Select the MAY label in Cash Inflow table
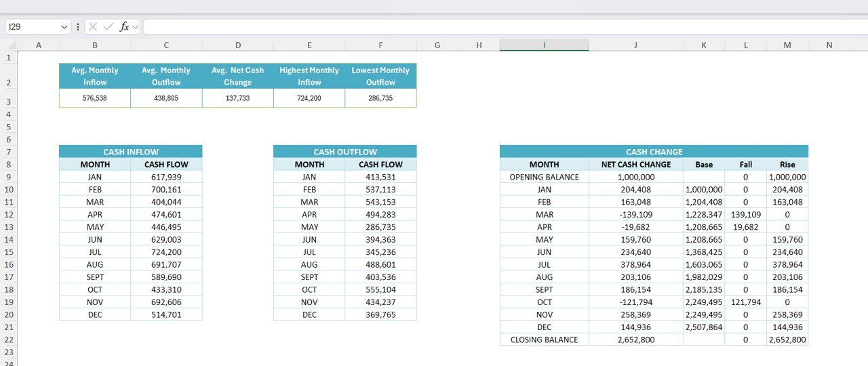Viewport: 868px width, 366px height. pos(95,227)
